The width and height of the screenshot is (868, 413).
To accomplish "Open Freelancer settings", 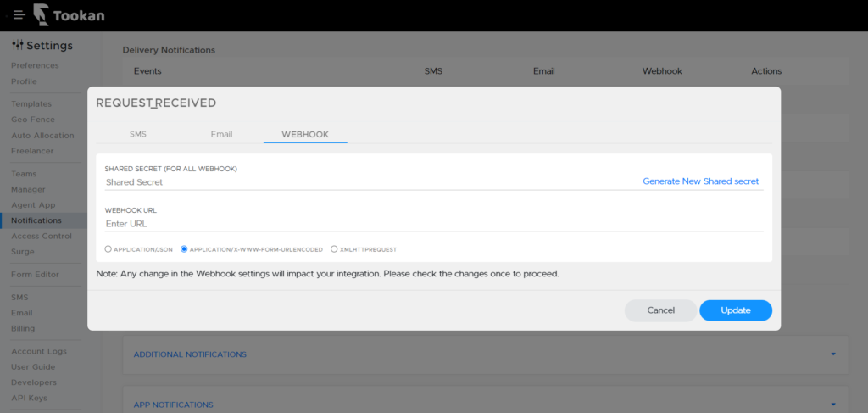I will [x=33, y=151].
